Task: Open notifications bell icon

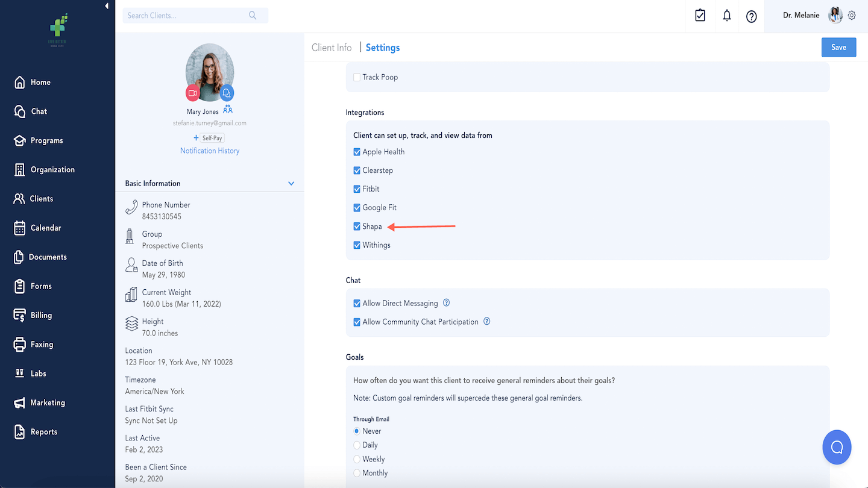Action: (x=727, y=16)
